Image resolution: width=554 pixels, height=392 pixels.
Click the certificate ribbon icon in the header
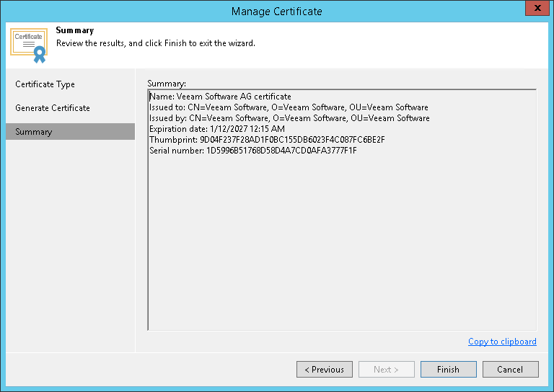tap(29, 45)
